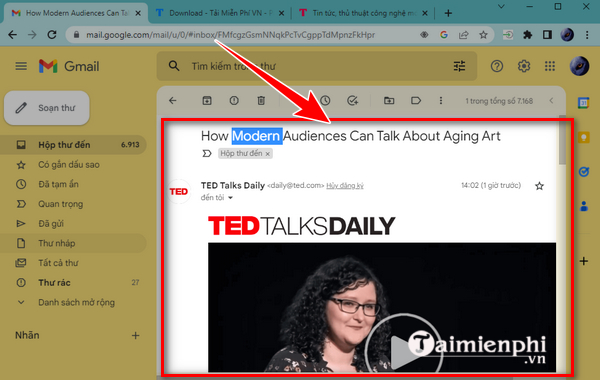This screenshot has width=600, height=380.
Task: Select the How Modern Audiences Gmail tab
Action: point(77,13)
